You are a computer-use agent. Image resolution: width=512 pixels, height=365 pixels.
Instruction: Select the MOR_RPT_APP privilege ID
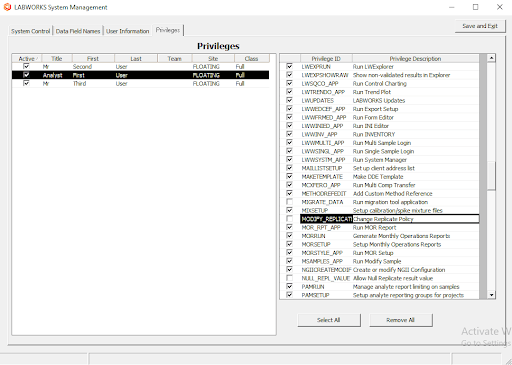click(321, 228)
